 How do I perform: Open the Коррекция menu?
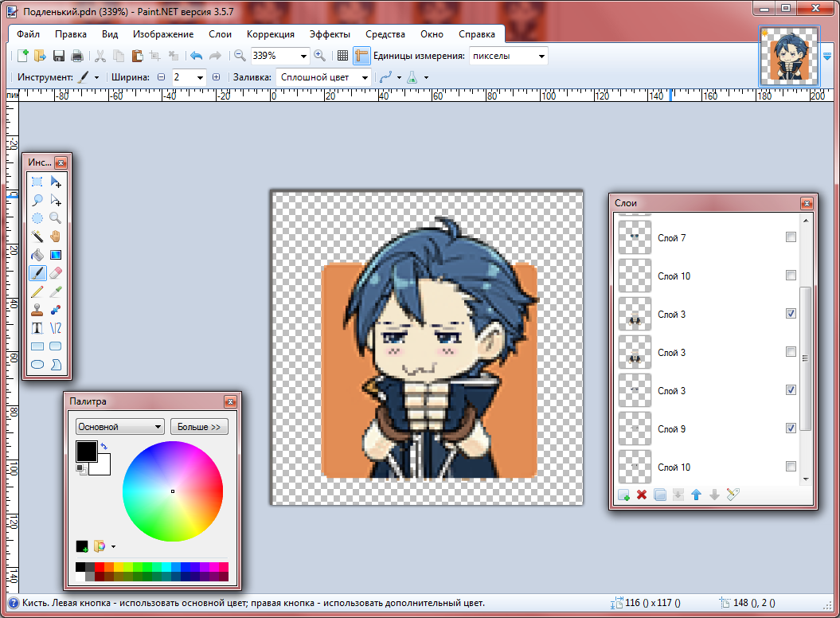point(271,33)
